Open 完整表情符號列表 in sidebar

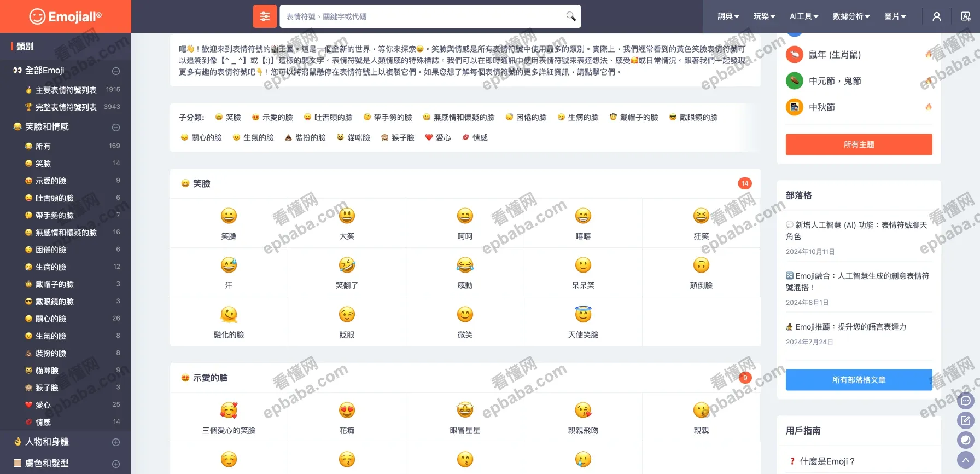66,107
